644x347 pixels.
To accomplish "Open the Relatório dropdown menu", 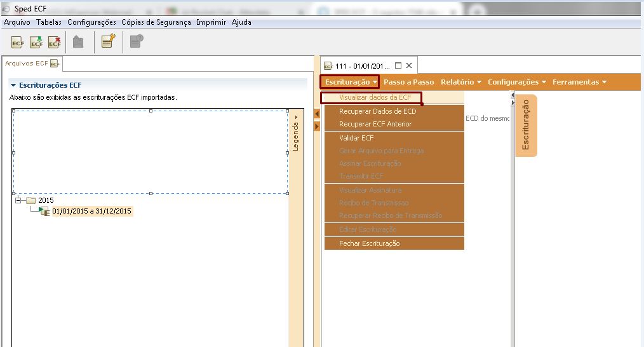I will [461, 82].
